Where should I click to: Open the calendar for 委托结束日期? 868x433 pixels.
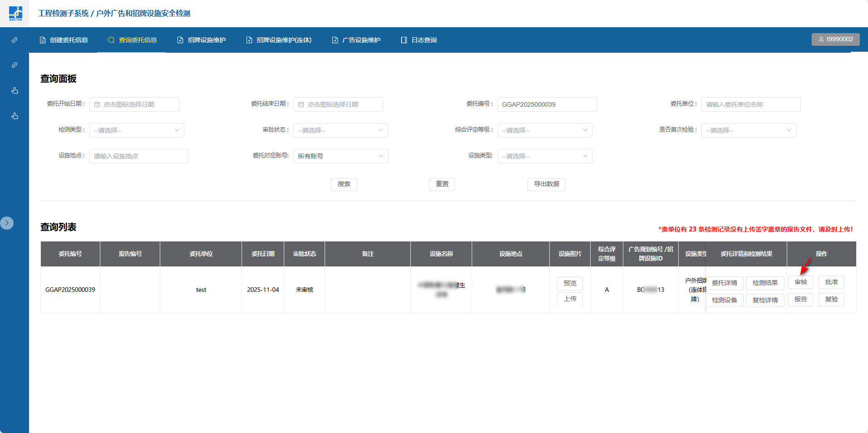(x=301, y=104)
